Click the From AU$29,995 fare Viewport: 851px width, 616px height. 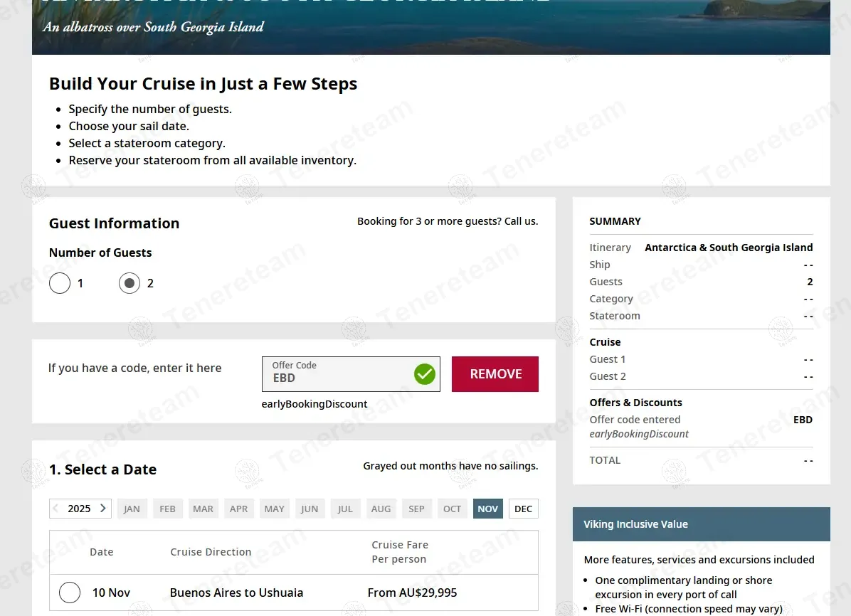click(412, 593)
